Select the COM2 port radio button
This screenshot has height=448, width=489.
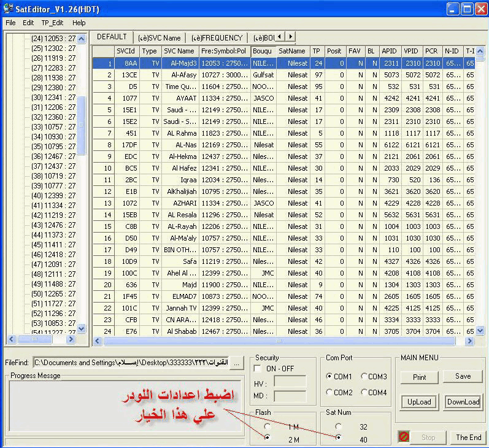click(329, 392)
